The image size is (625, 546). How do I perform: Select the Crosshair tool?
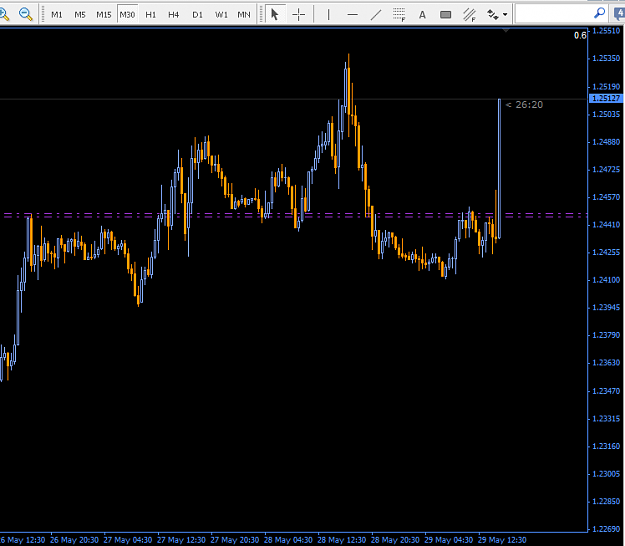[x=298, y=15]
